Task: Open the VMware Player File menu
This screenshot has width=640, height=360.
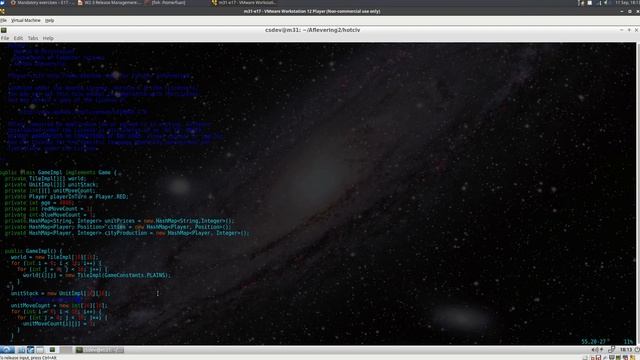Action: [x=3, y=20]
